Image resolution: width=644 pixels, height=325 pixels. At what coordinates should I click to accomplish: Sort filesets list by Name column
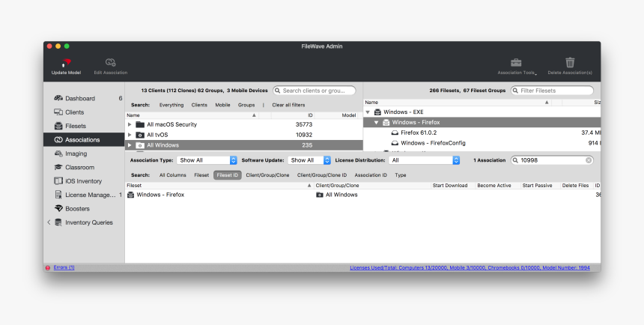457,103
